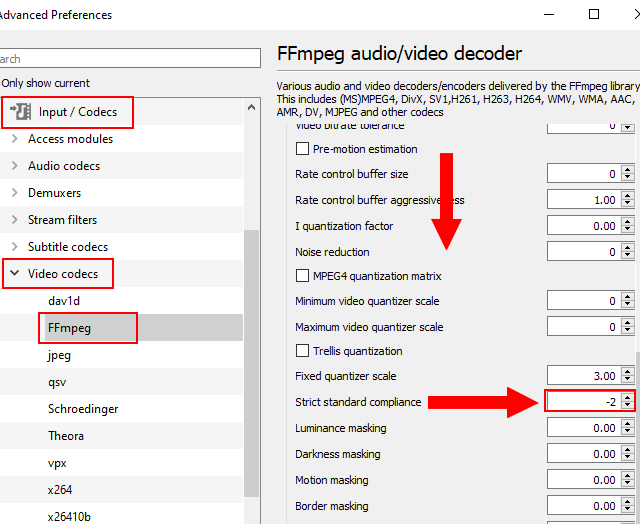The width and height of the screenshot is (640, 524).
Task: Open the Theora codec settings
Action: coord(66,436)
